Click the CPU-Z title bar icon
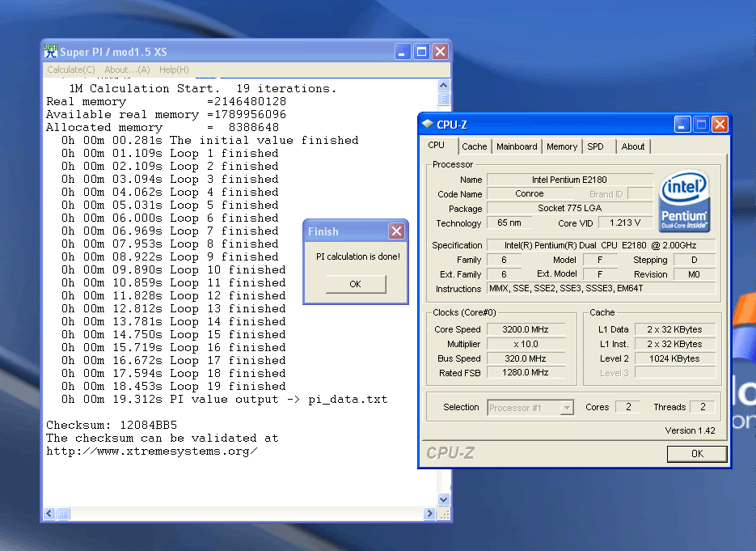 click(427, 124)
